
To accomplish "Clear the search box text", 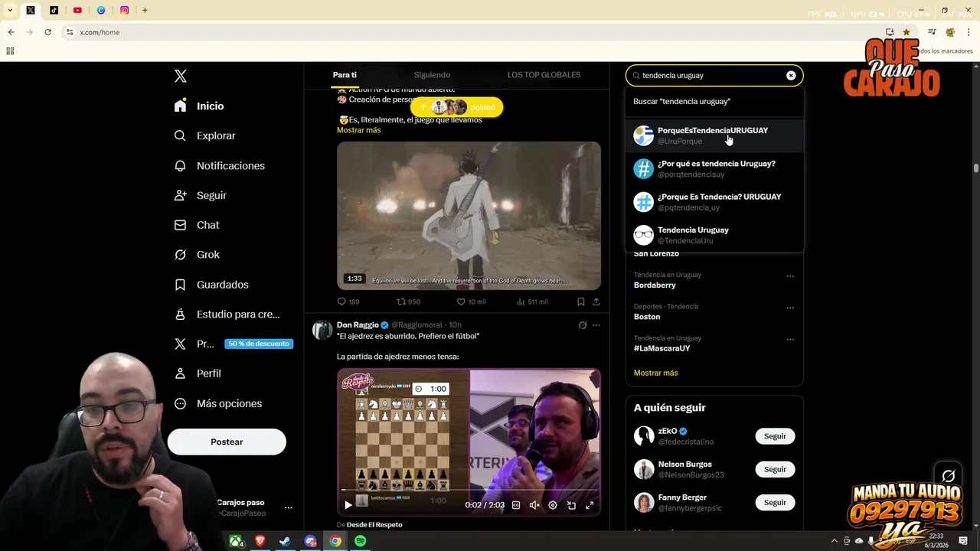I will click(791, 75).
